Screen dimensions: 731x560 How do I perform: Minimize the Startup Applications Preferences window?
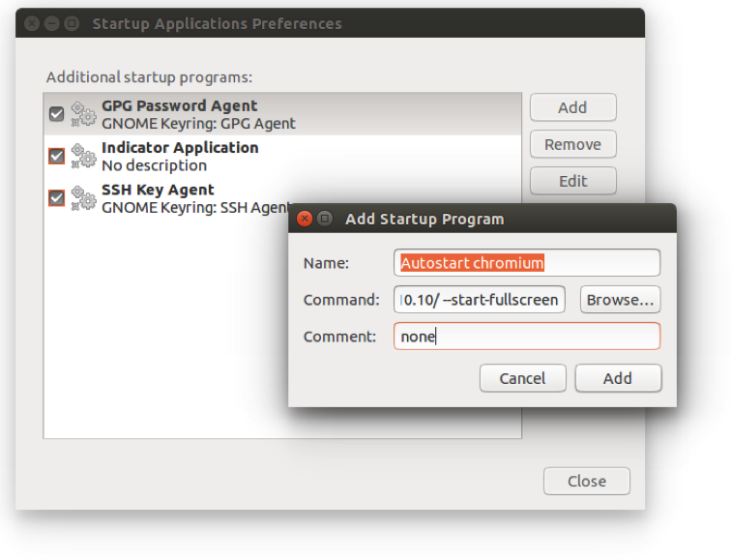click(51, 23)
